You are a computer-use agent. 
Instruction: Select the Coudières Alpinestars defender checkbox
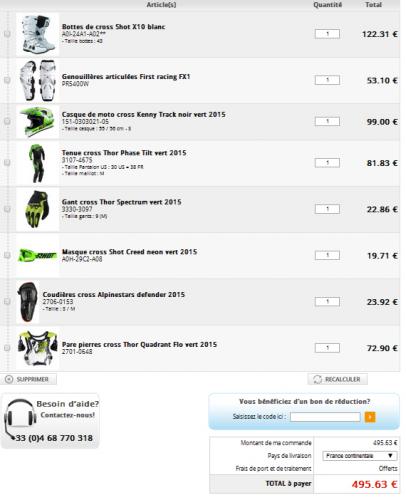[7, 301]
